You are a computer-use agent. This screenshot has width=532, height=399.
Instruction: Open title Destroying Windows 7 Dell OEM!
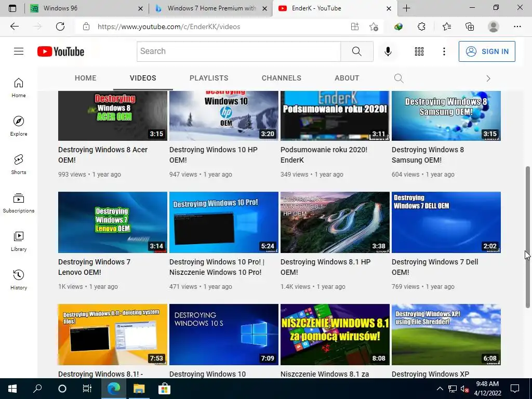coord(435,267)
